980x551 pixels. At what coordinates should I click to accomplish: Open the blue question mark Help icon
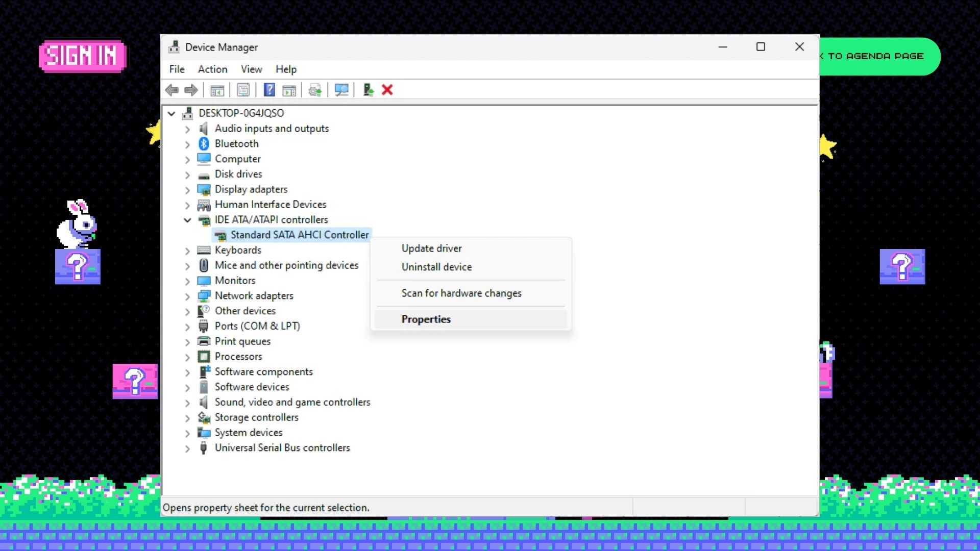tap(269, 90)
